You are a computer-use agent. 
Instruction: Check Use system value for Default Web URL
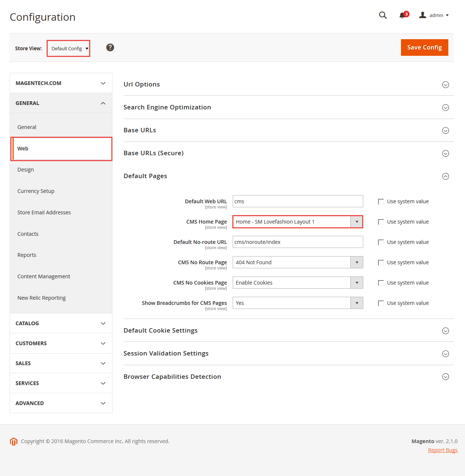coord(381,201)
